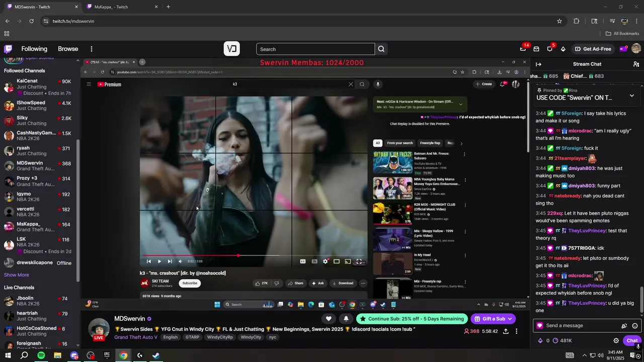The width and height of the screenshot is (644, 362).
Task: Open KaiCenat channel in sidebar
Action: point(39,87)
